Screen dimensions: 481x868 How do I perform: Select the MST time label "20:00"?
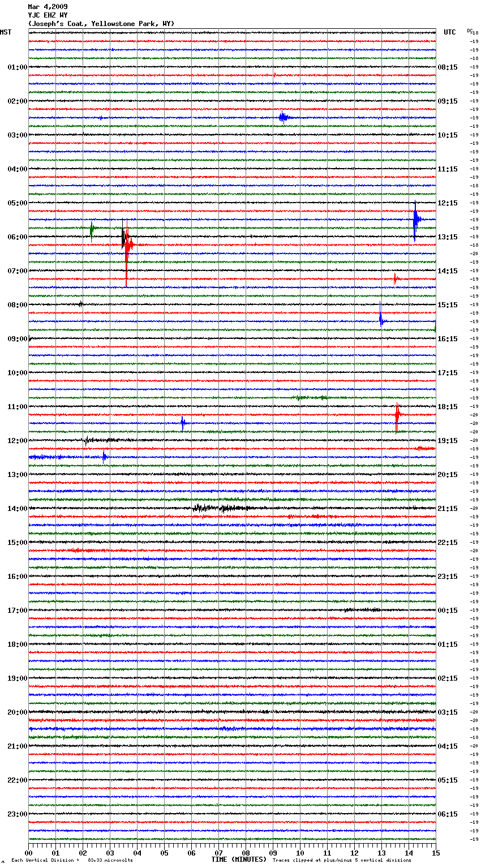(x=18, y=712)
